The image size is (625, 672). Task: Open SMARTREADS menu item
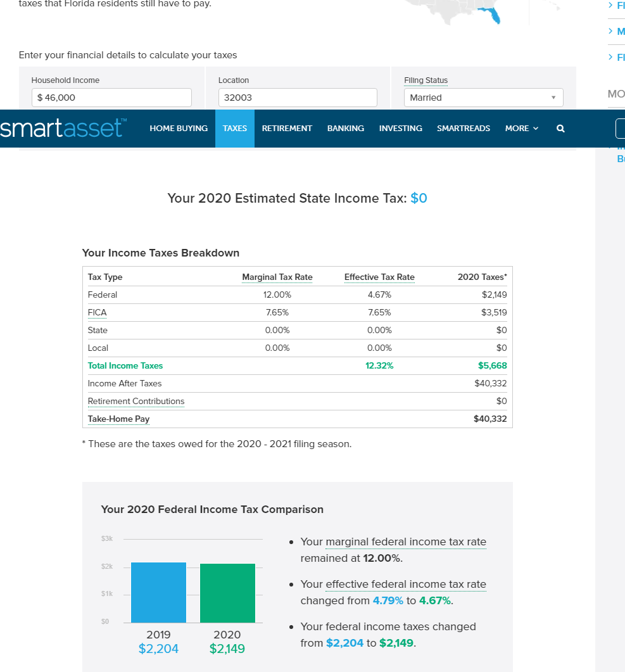point(464,128)
